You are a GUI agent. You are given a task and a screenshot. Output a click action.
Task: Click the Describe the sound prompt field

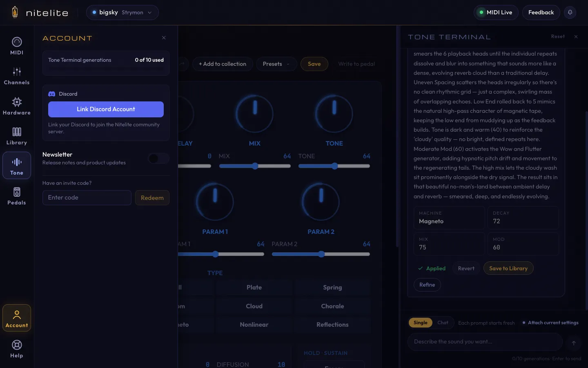pos(485,342)
